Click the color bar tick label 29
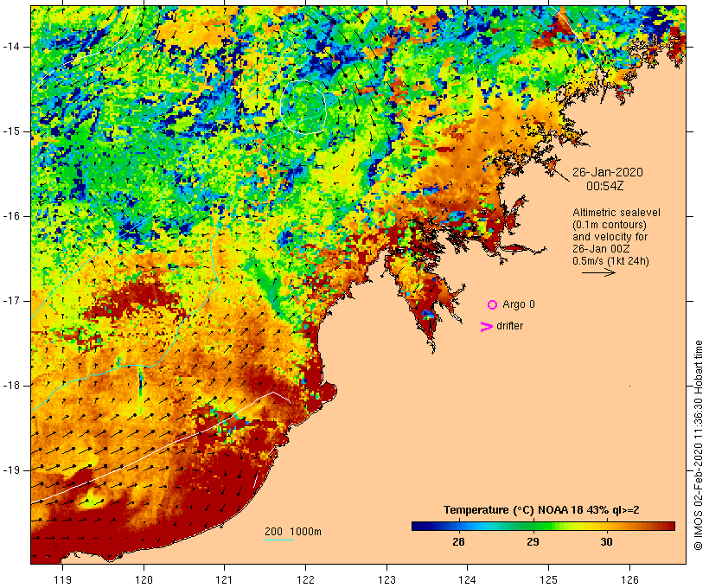709x588 pixels. (533, 542)
